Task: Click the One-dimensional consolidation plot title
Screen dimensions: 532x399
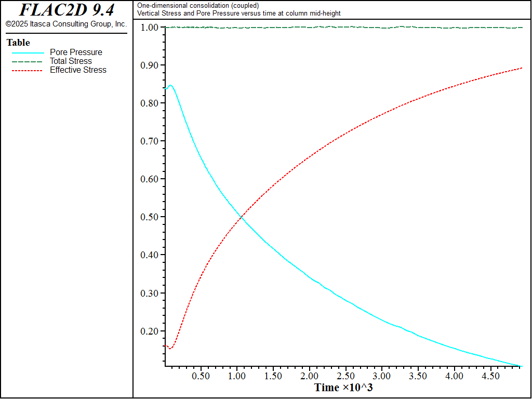Action: tap(198, 6)
